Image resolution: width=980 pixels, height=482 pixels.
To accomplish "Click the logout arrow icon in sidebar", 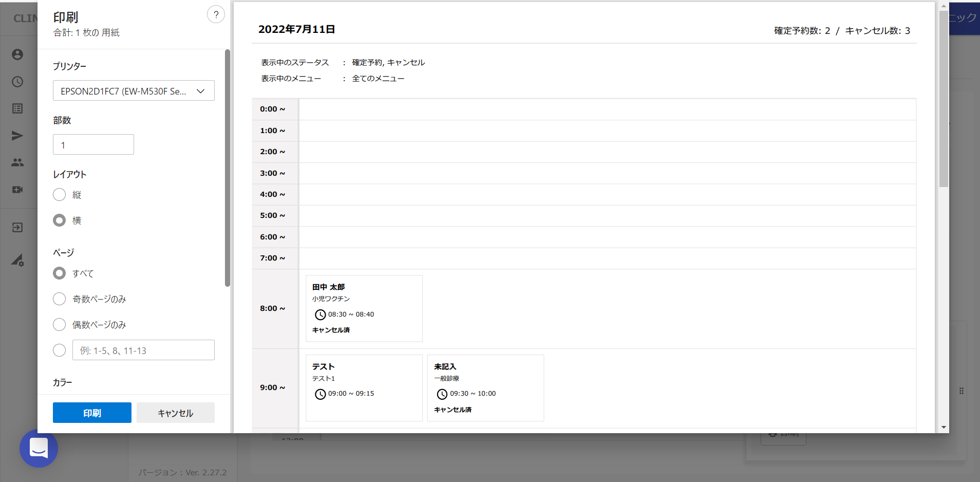I will click(17, 228).
